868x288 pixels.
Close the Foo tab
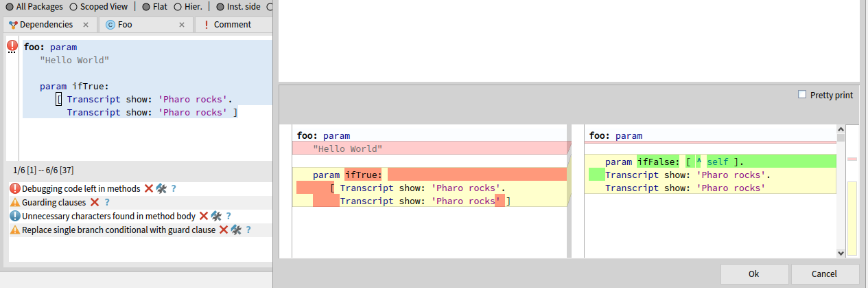[182, 25]
